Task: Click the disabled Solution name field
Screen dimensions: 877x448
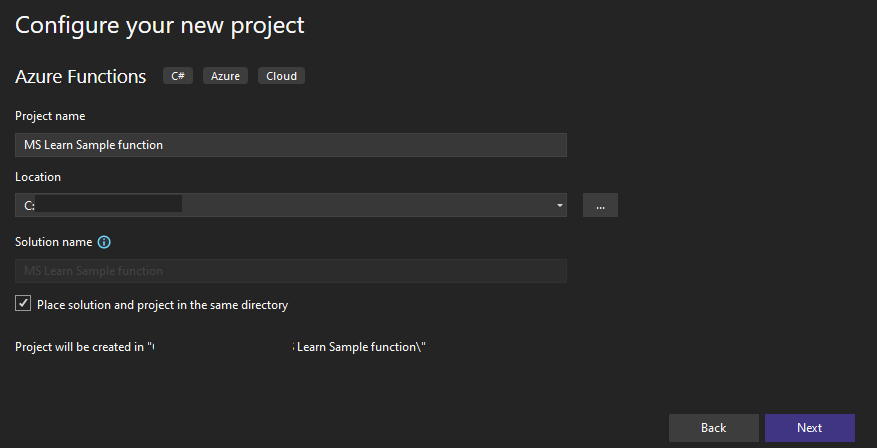Action: pos(291,271)
